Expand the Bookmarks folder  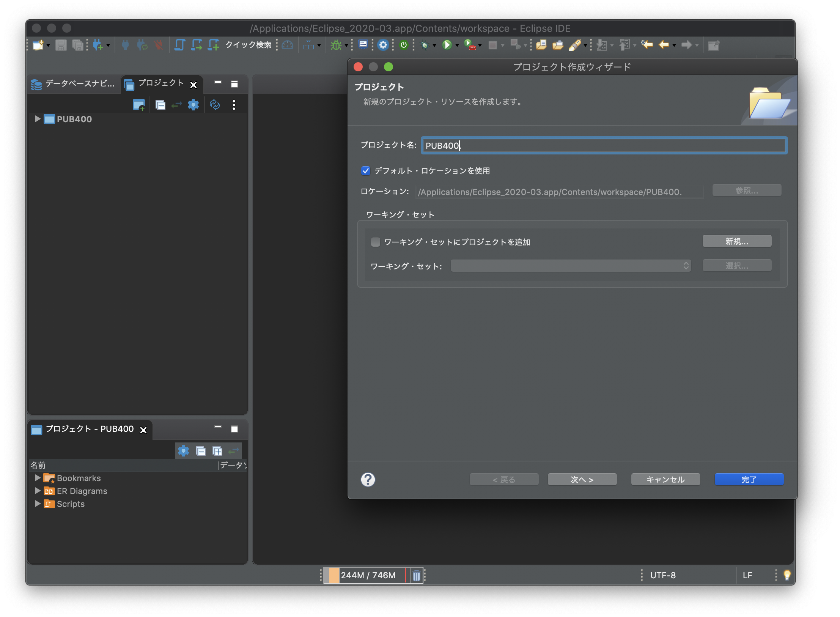pyautogui.click(x=38, y=478)
